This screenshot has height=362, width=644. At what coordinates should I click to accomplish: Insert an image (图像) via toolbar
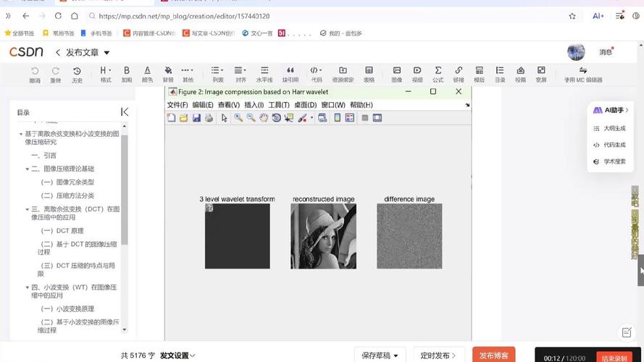pyautogui.click(x=397, y=75)
